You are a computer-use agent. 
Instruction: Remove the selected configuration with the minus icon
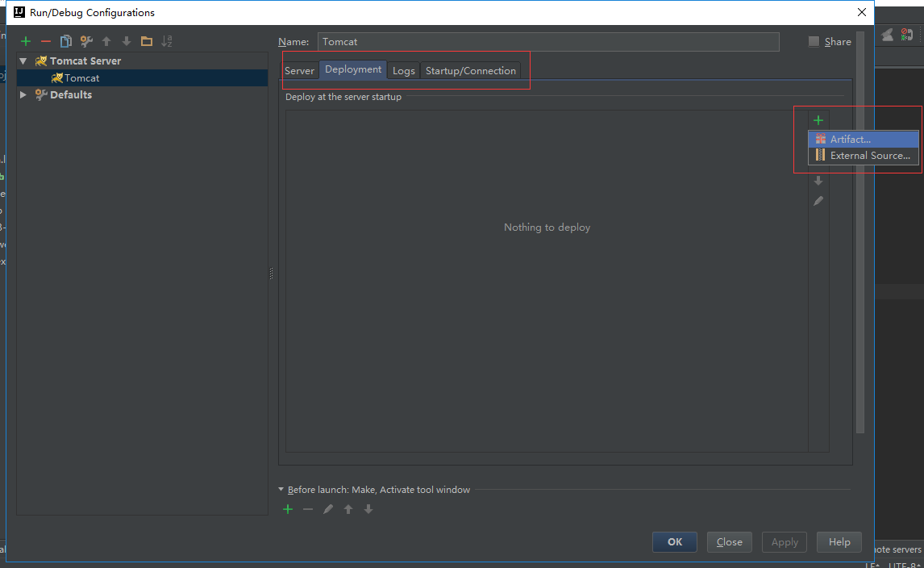pos(46,41)
